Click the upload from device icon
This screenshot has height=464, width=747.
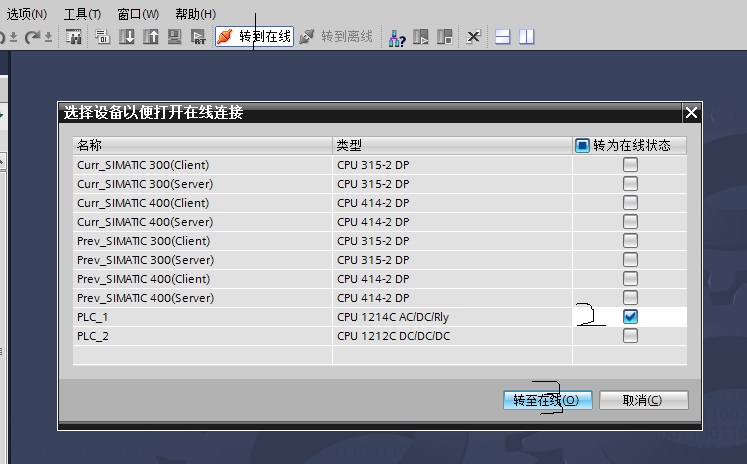151,37
